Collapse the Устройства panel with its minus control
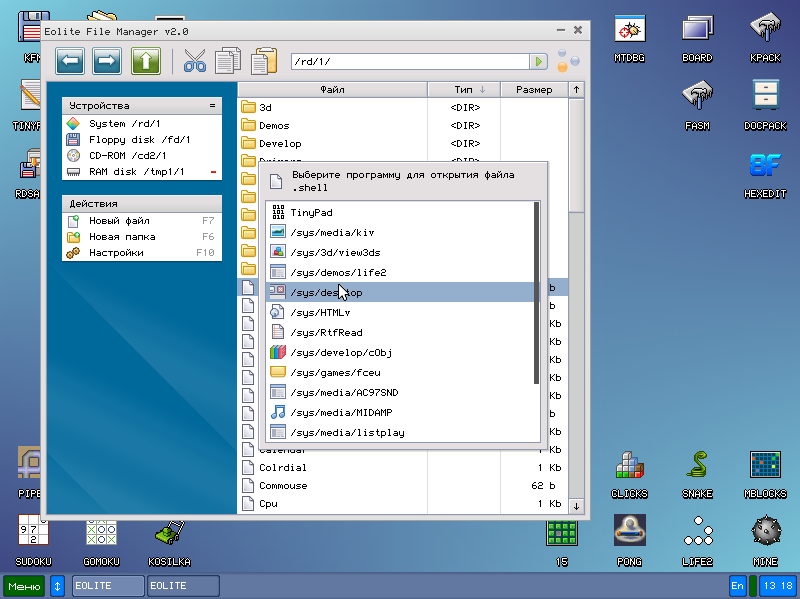The image size is (800, 599). coord(212,104)
